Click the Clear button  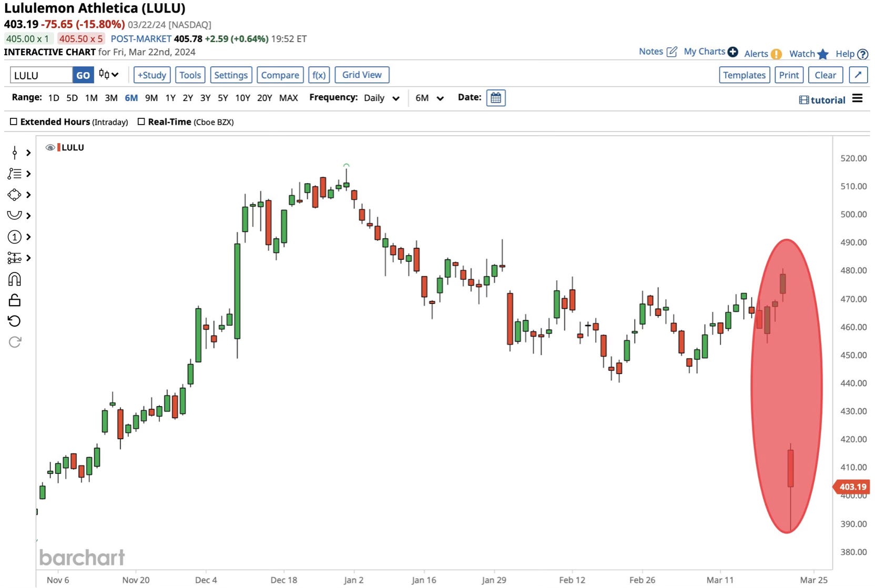(x=826, y=75)
